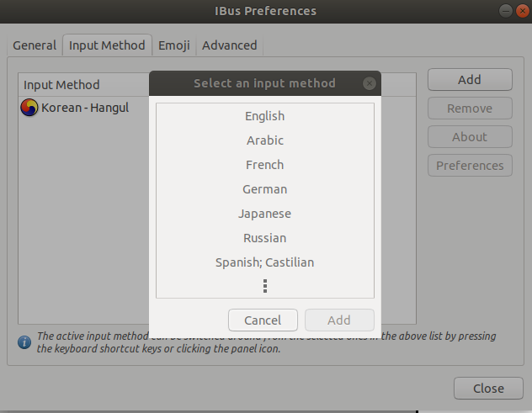Remove the selected input method

pyautogui.click(x=470, y=109)
